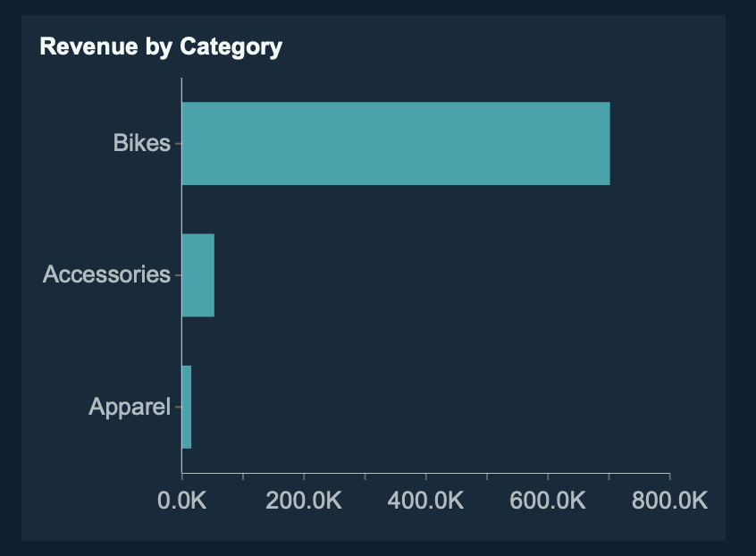This screenshot has width=756, height=556.
Task: Click the Bikes category axis label
Action: point(141,143)
